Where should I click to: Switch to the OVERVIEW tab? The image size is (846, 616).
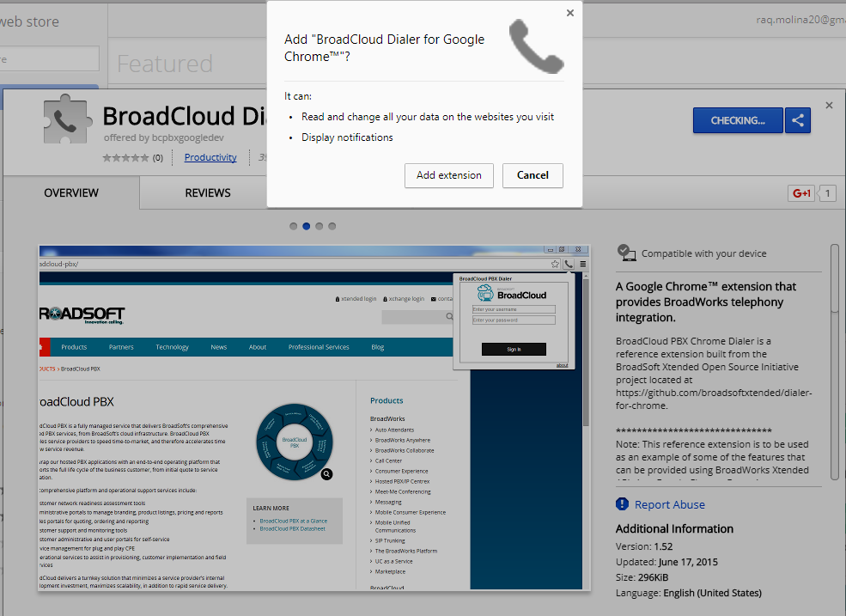tap(71, 192)
